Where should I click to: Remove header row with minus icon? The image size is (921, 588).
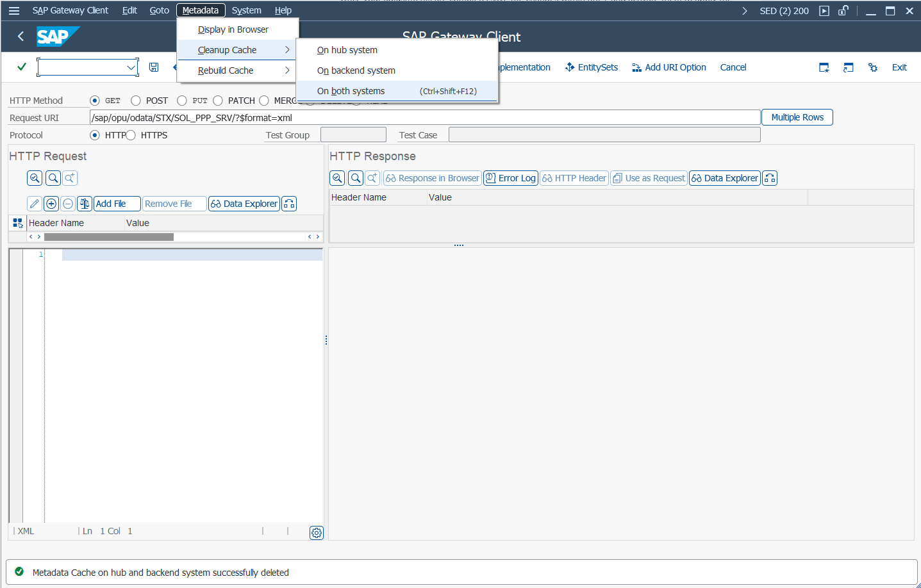click(x=68, y=204)
